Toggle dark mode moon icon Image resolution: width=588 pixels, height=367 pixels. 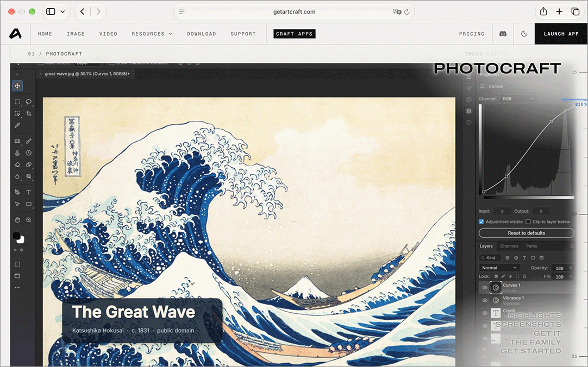(x=524, y=34)
